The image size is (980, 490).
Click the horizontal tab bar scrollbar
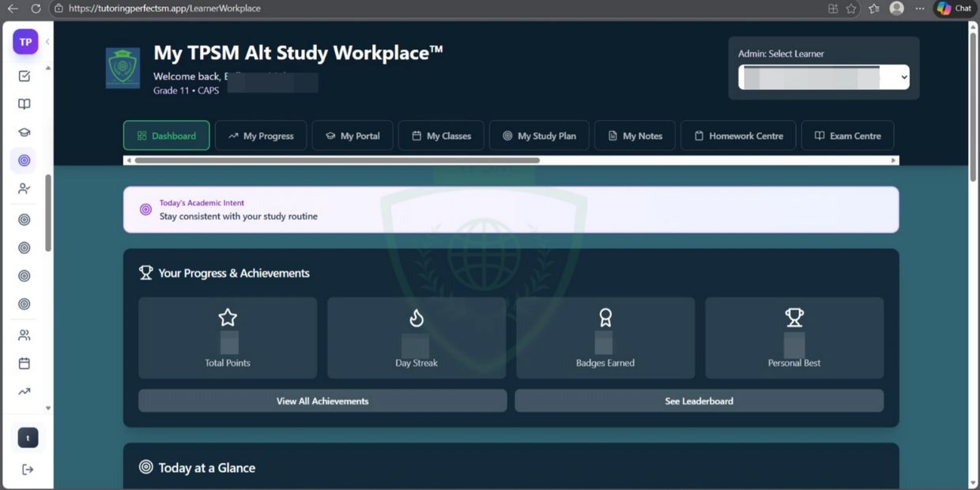(x=337, y=160)
